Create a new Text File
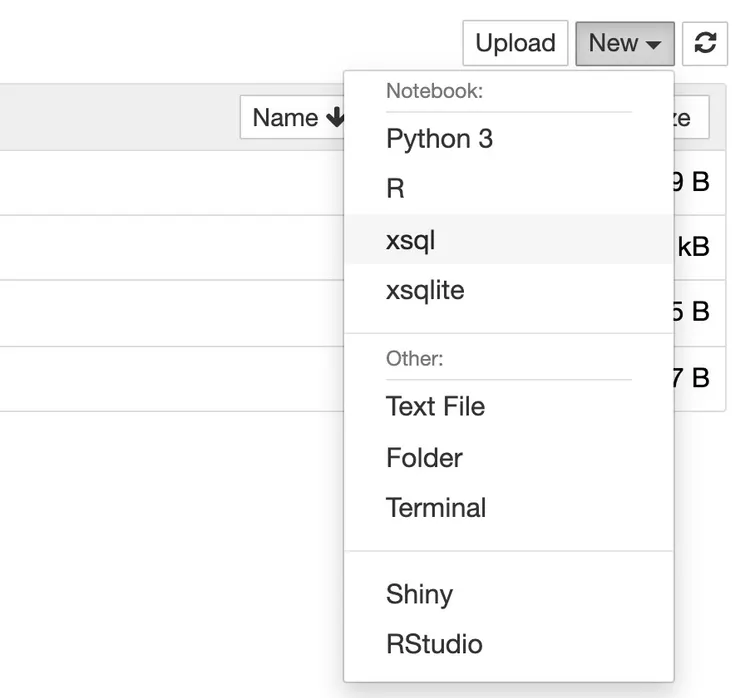 coord(435,407)
